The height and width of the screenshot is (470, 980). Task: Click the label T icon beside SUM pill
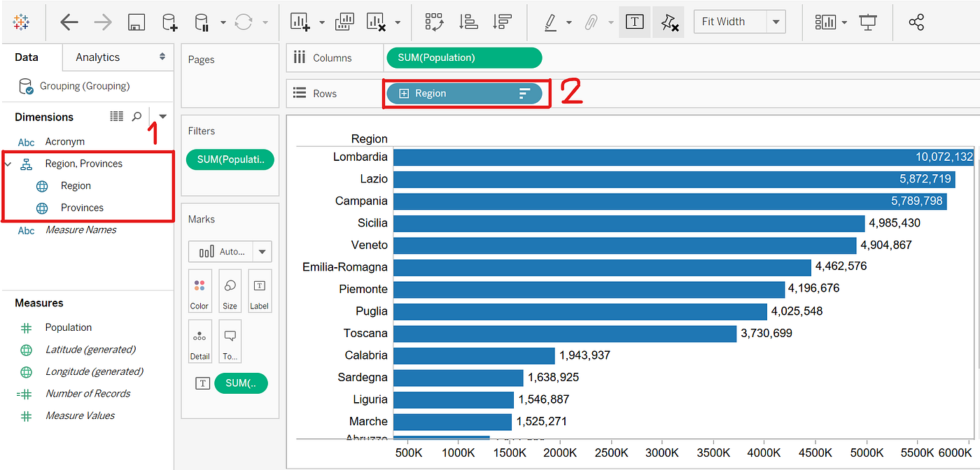202,383
